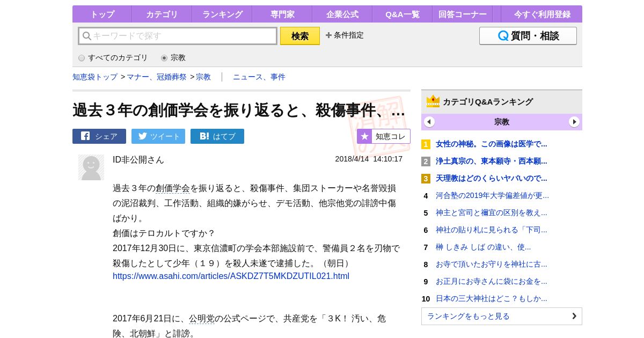Go to the 企業公式 tab
This screenshot has width=644, height=338.
[x=342, y=14]
